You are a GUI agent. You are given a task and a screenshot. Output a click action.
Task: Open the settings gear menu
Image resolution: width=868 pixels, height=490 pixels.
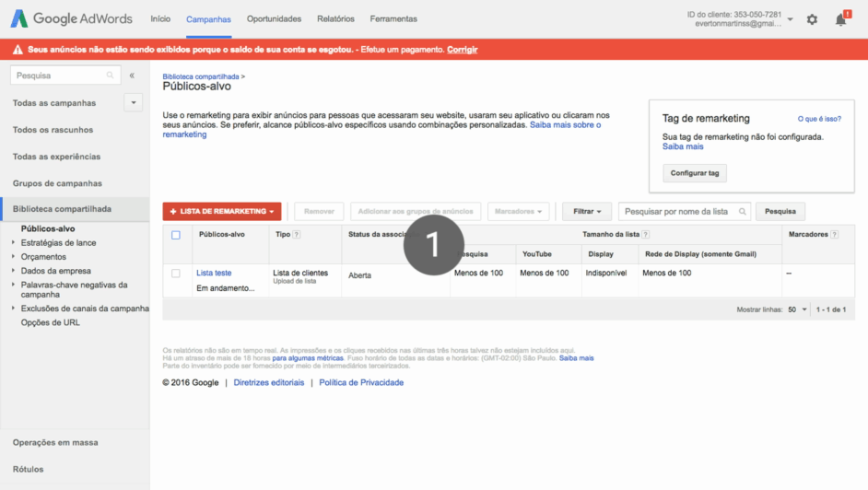(812, 19)
